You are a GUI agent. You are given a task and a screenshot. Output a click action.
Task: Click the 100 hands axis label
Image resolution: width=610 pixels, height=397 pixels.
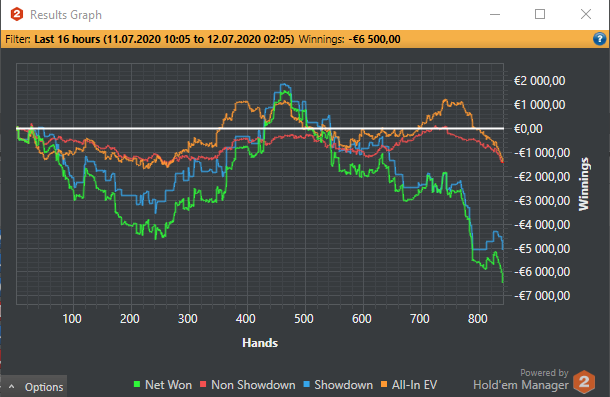tap(72, 319)
